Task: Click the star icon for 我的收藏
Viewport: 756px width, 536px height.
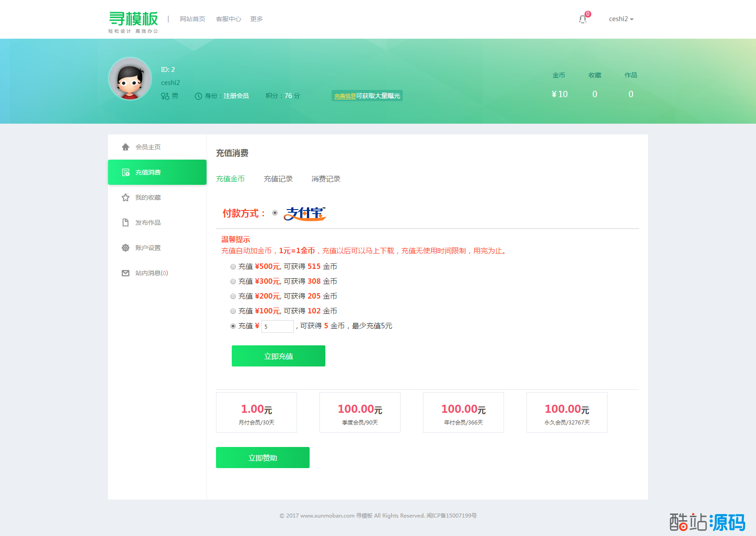Action: coord(126,197)
